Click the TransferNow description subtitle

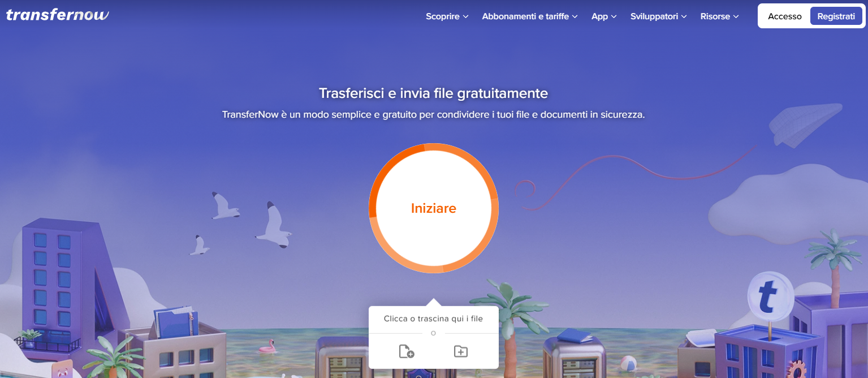coord(433,114)
